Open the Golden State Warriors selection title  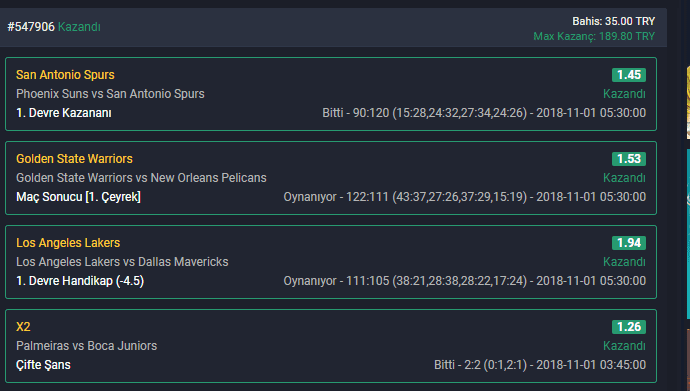[74, 159]
